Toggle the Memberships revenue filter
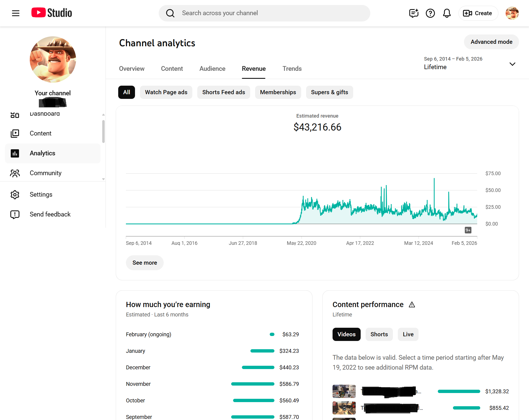 tap(278, 92)
